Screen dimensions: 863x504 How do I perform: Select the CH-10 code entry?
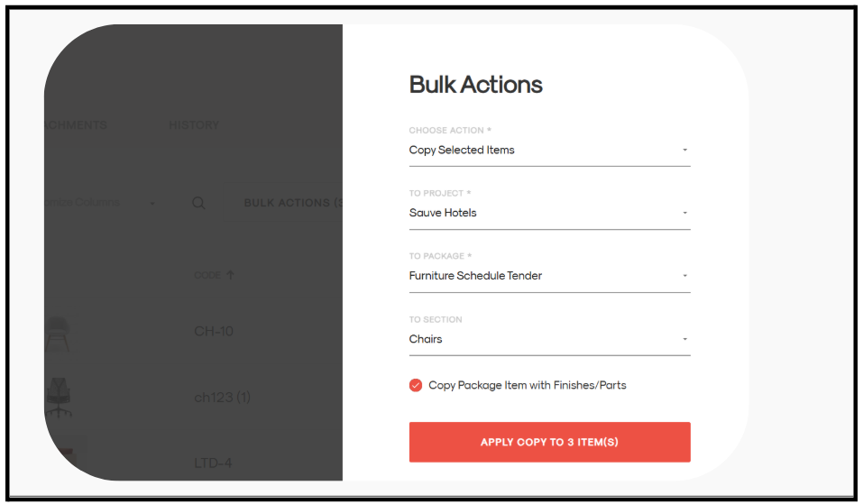pyautogui.click(x=214, y=332)
